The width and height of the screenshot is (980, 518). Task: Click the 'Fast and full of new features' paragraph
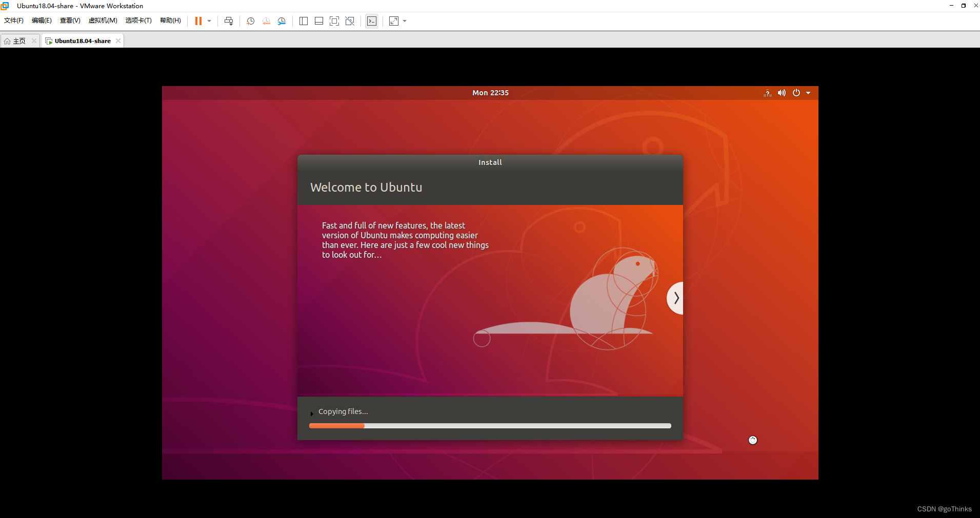(405, 240)
